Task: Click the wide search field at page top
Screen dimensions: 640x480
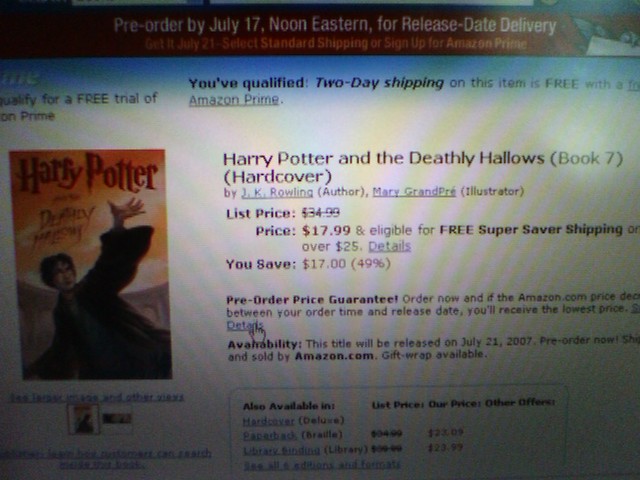Action: [371, 2]
